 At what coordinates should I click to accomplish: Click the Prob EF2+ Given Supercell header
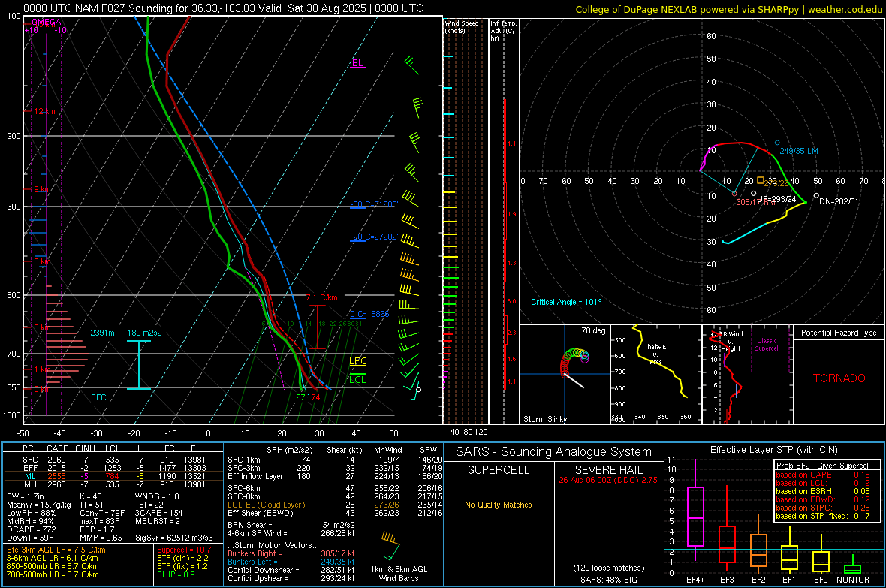(823, 466)
